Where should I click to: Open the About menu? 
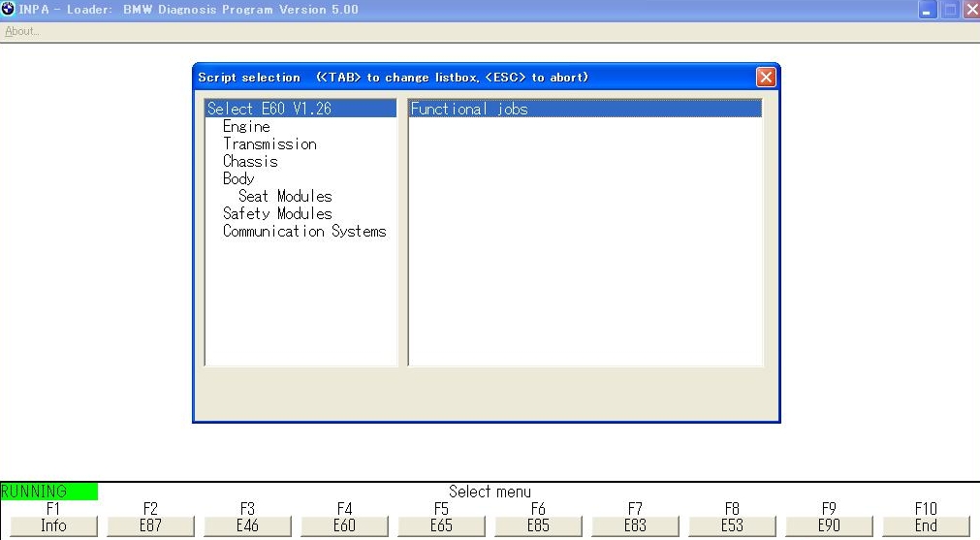(21, 31)
